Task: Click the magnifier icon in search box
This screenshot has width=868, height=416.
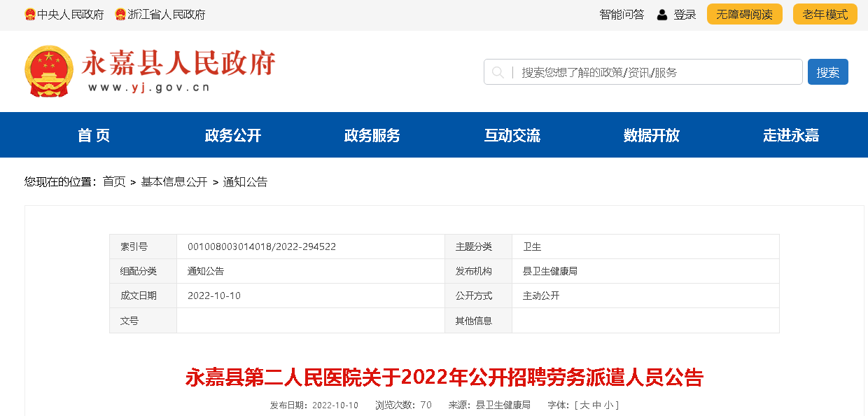Action: (498, 72)
